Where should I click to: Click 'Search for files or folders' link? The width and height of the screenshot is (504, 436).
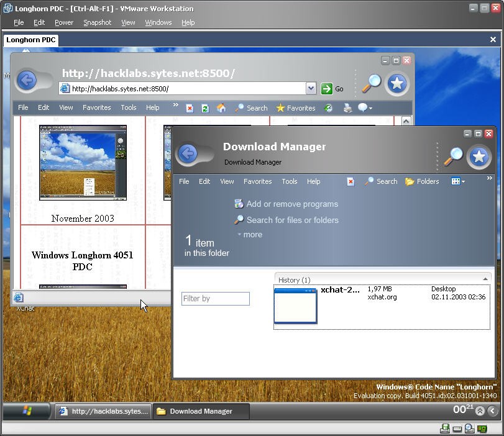[292, 220]
